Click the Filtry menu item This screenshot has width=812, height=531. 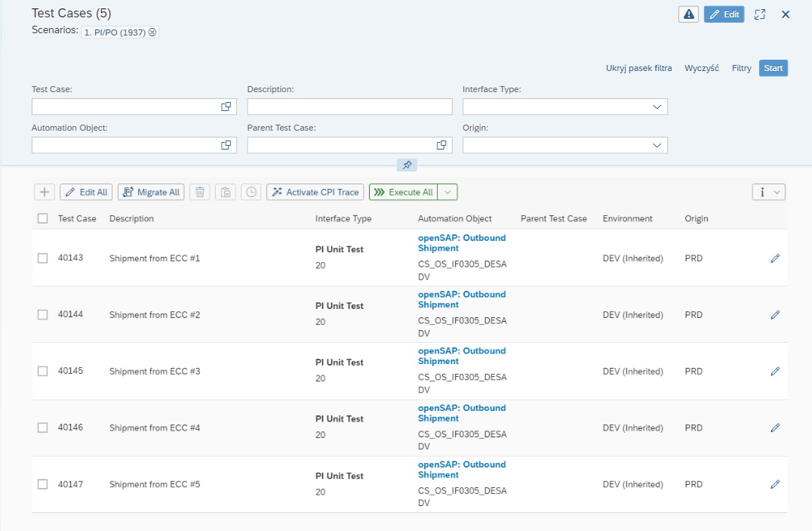pyautogui.click(x=741, y=68)
